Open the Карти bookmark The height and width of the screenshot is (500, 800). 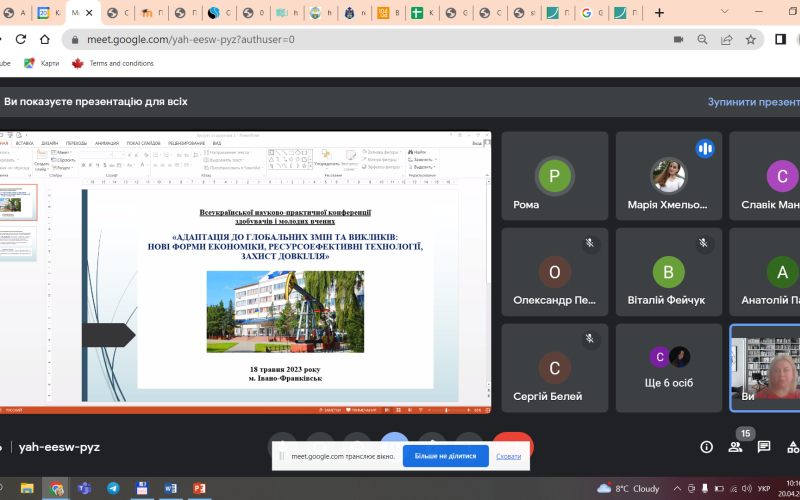click(x=42, y=63)
